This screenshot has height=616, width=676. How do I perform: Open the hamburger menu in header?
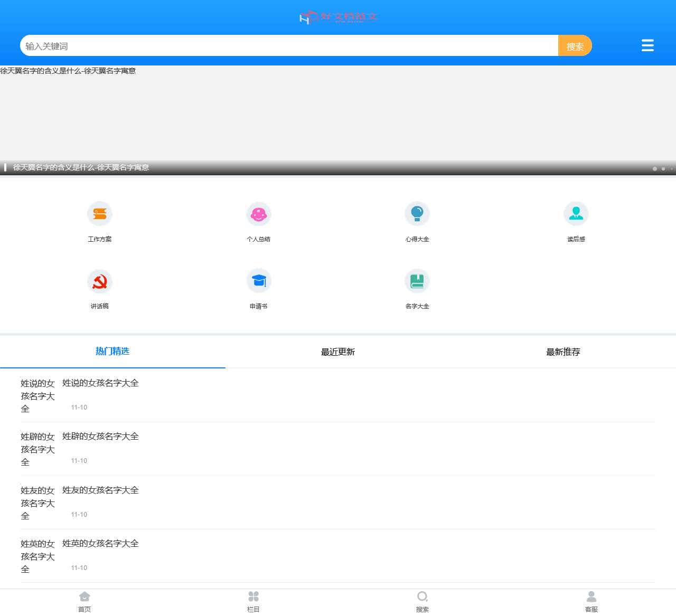pyautogui.click(x=647, y=45)
